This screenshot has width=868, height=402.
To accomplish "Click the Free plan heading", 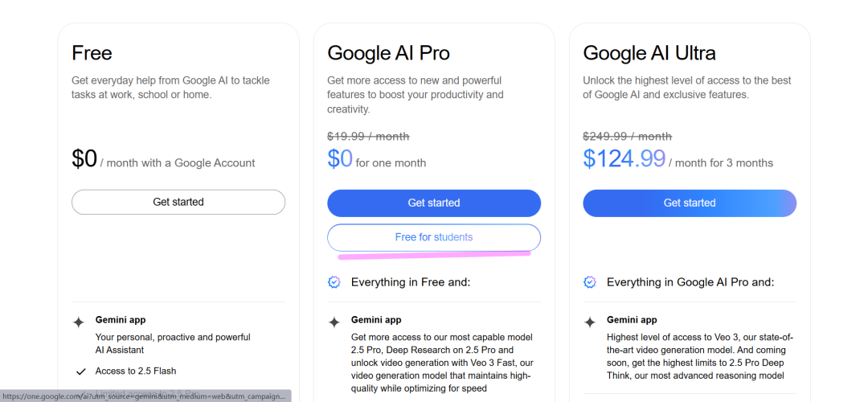I will [x=92, y=53].
